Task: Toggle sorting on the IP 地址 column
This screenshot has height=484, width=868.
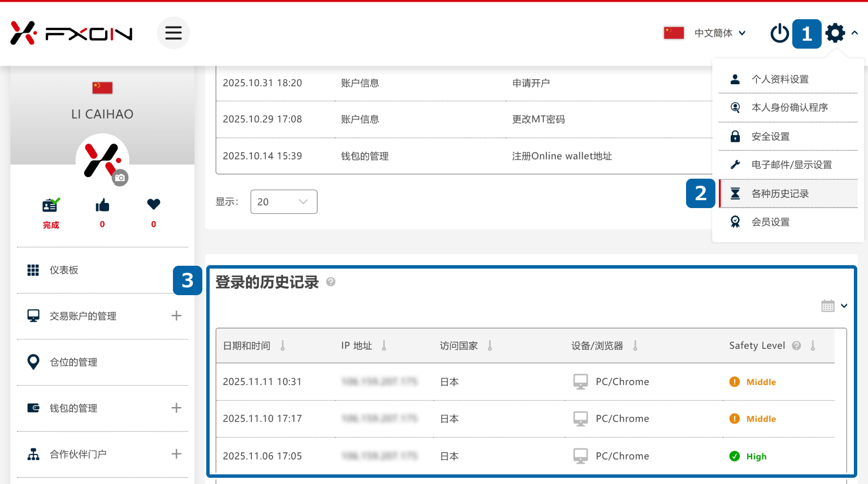Action: coord(385,345)
